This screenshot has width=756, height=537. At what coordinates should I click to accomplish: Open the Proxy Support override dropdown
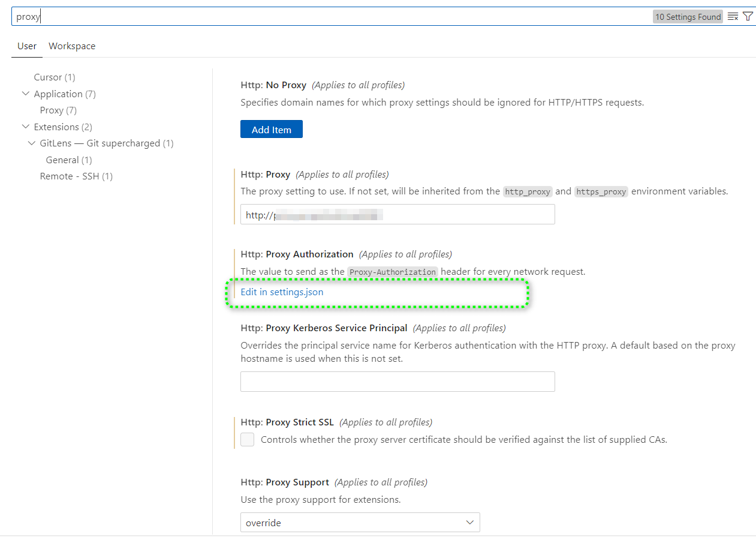tap(360, 523)
